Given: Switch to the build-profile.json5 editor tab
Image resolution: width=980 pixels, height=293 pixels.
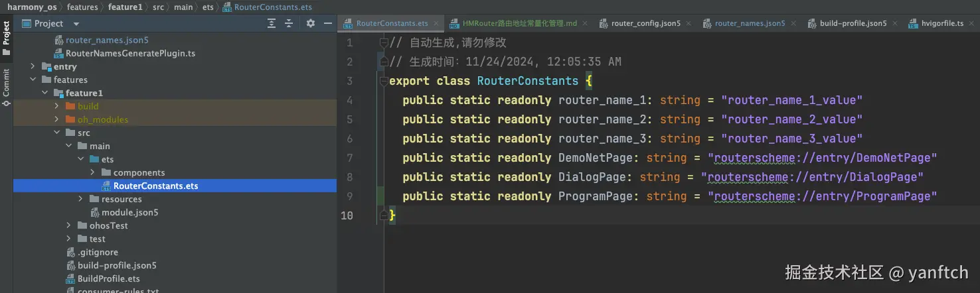Looking at the screenshot, I should [x=853, y=23].
